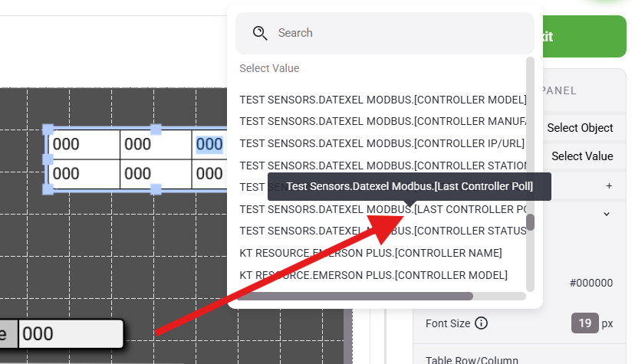This screenshot has width=635, height=364.
Task: Expand the collapsed section chevron in panel
Action: tap(606, 214)
